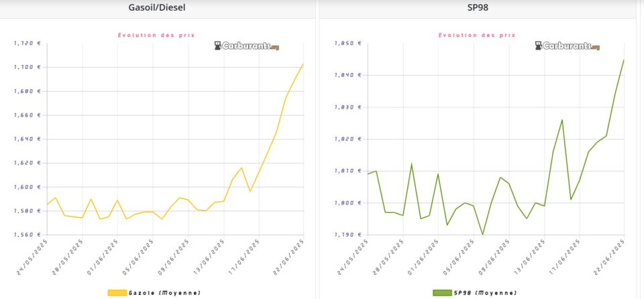Click the 1,850 € label on the SP98 axis

(348, 43)
